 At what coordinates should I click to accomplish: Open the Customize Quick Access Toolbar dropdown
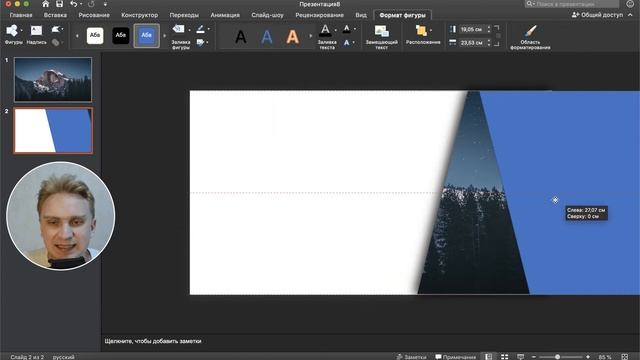105,4
